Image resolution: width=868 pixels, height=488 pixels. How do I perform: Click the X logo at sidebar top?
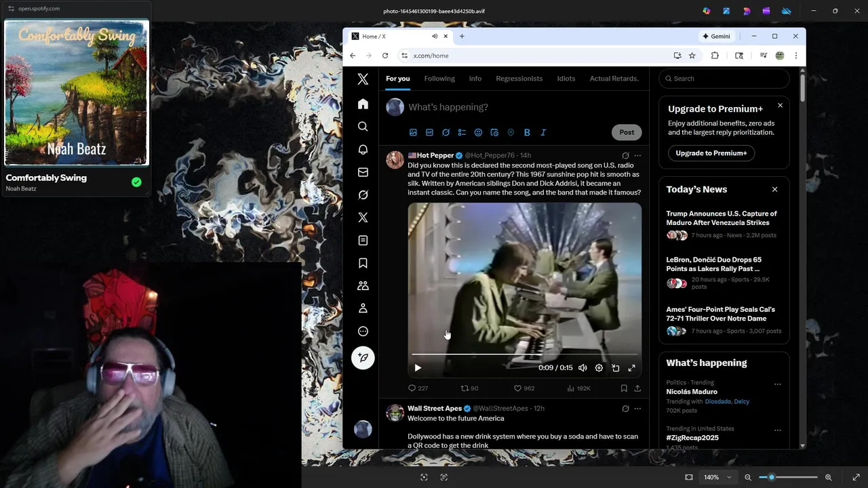[x=363, y=79]
